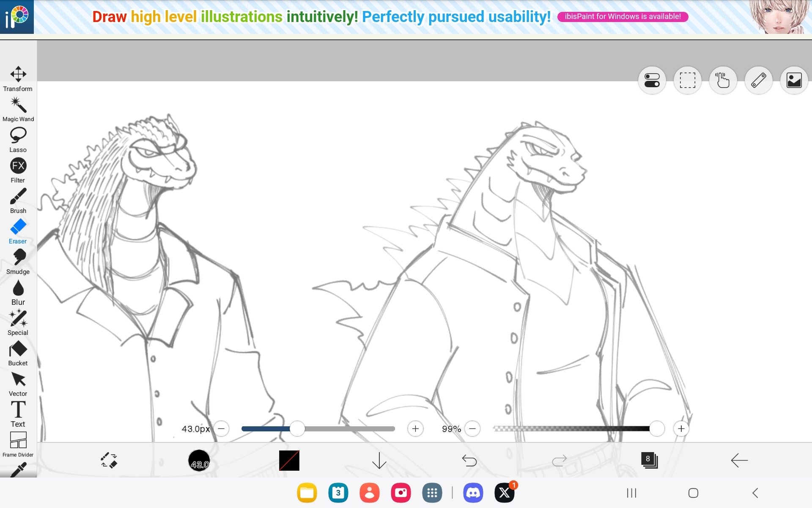Image resolution: width=812 pixels, height=508 pixels.
Task: Select the Magic Wand tool
Action: coord(18,109)
